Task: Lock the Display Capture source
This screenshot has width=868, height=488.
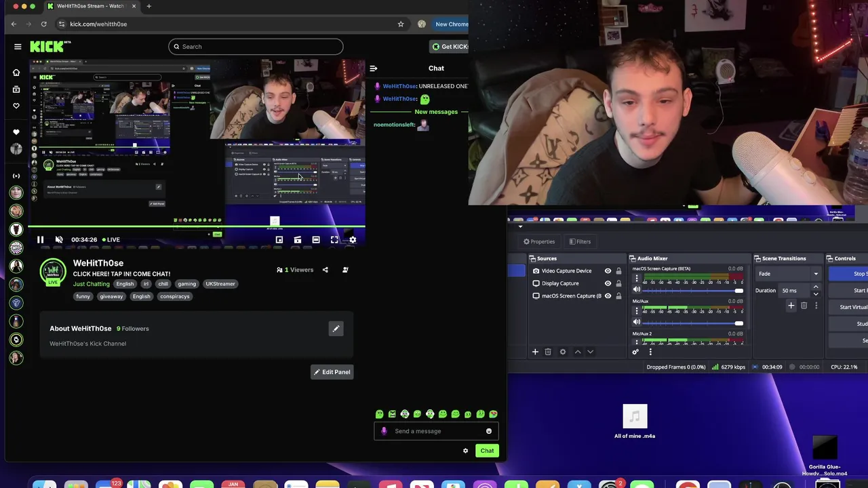Action: (x=618, y=283)
